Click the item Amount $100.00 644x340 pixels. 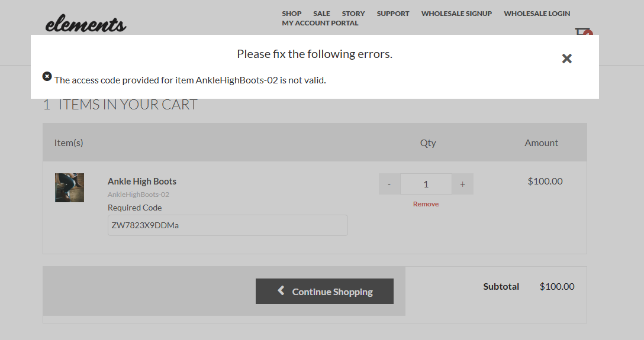click(545, 181)
